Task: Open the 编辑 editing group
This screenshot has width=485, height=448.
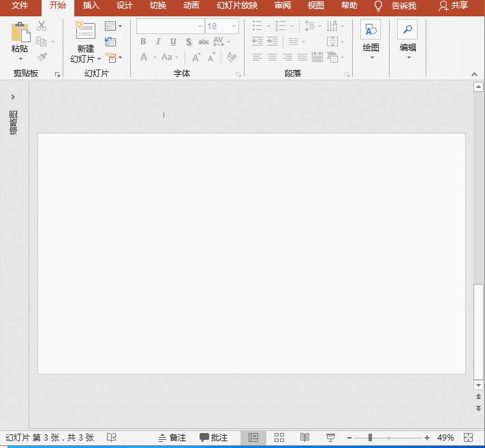Action: coord(407,39)
